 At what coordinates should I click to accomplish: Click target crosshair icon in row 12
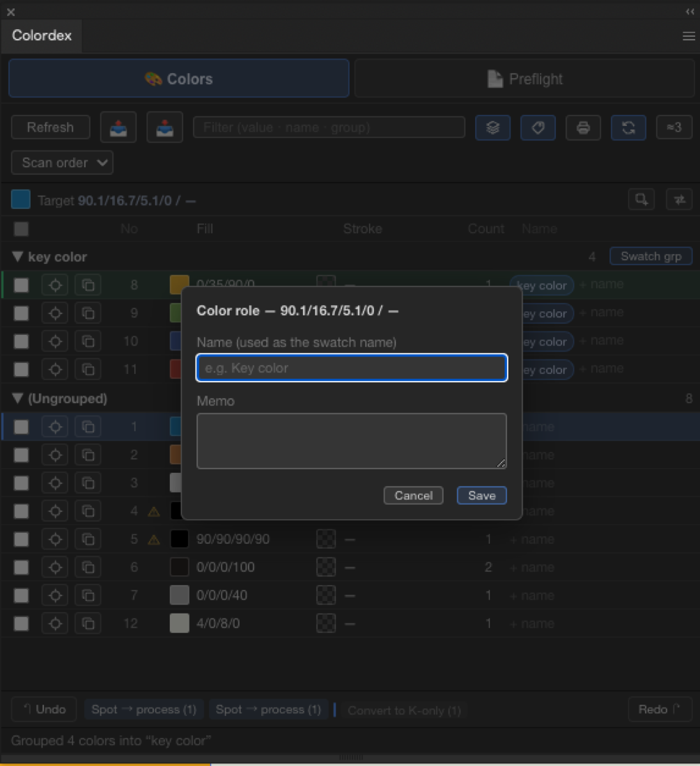click(55, 623)
